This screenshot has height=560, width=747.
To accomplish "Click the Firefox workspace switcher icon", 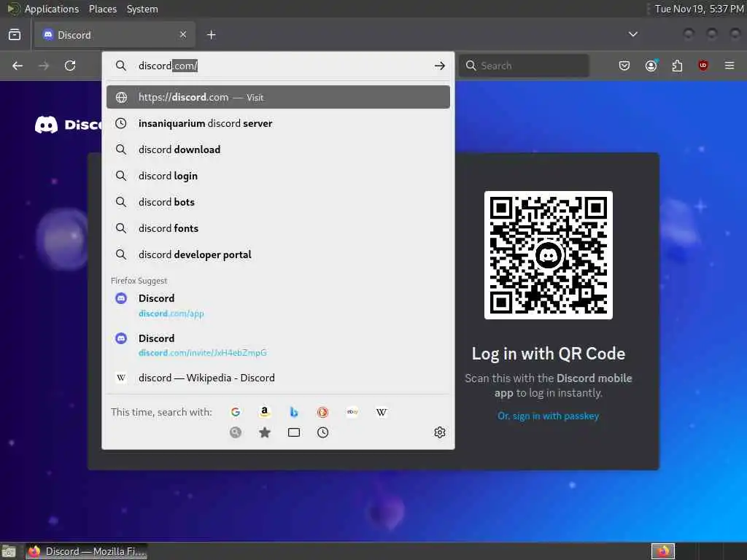I will (x=663, y=551).
